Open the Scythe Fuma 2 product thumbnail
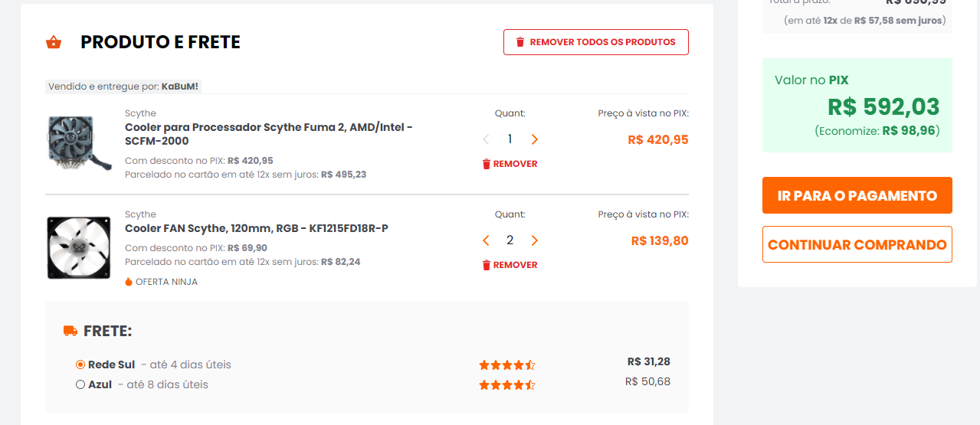 (70, 143)
